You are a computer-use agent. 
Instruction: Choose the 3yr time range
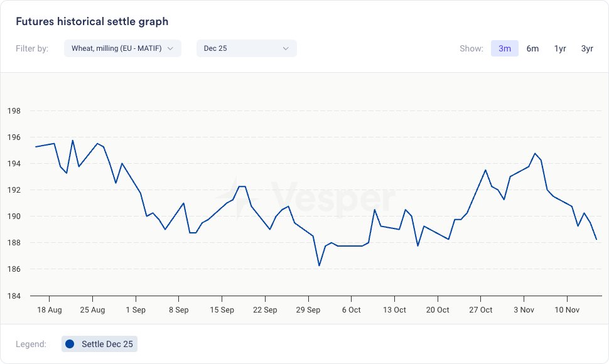point(587,48)
